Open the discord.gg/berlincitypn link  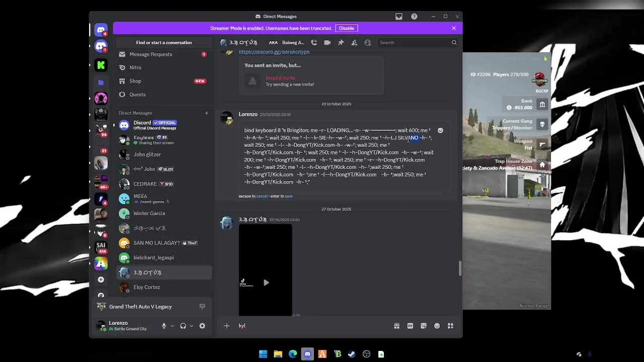(274, 52)
